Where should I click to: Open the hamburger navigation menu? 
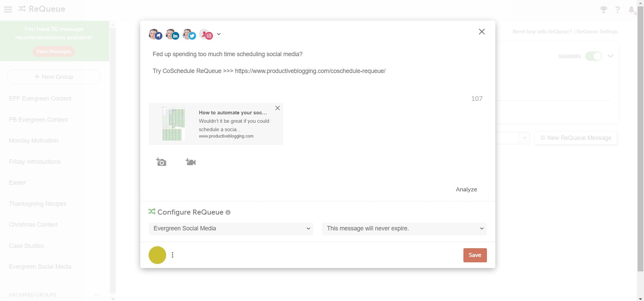[x=8, y=9]
